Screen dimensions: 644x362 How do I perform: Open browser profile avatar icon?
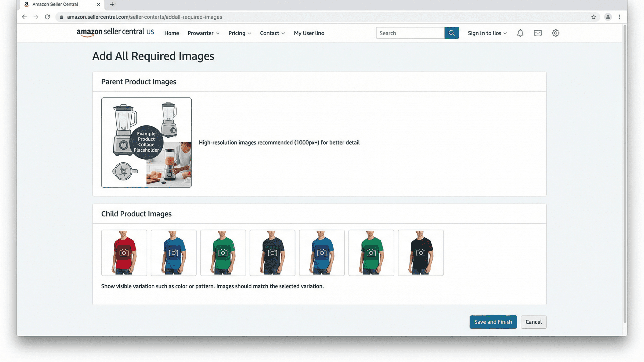coord(608,17)
